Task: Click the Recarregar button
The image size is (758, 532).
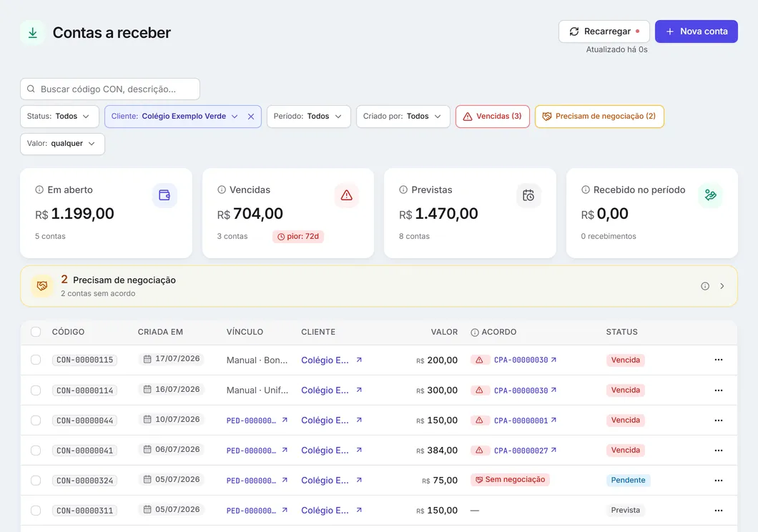Action: pos(604,31)
